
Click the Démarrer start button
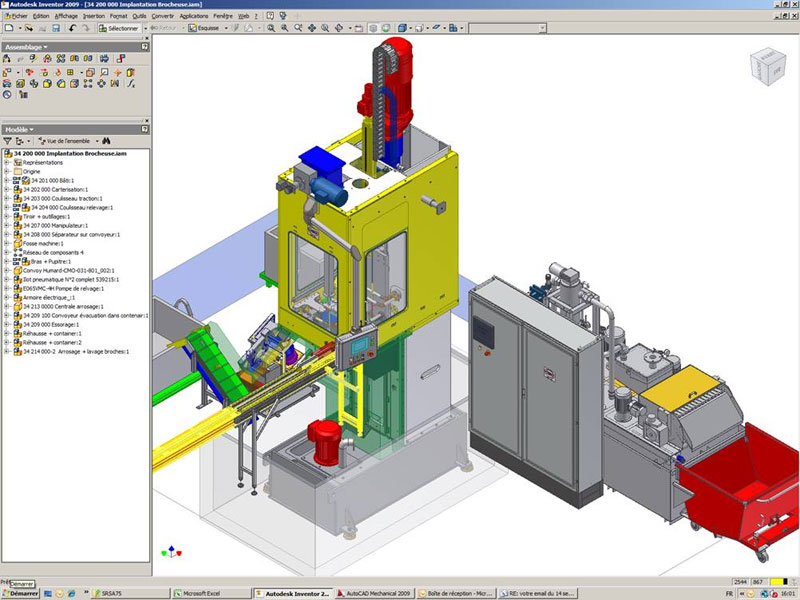click(20, 593)
